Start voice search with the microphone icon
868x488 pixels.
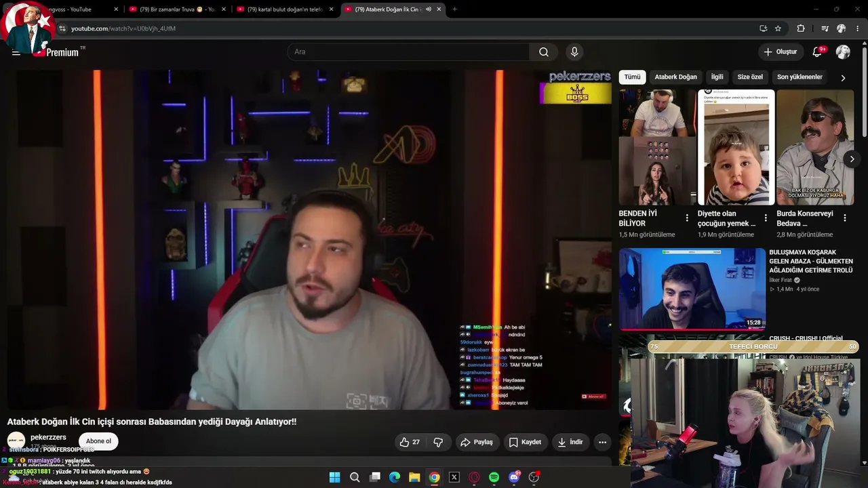[574, 52]
